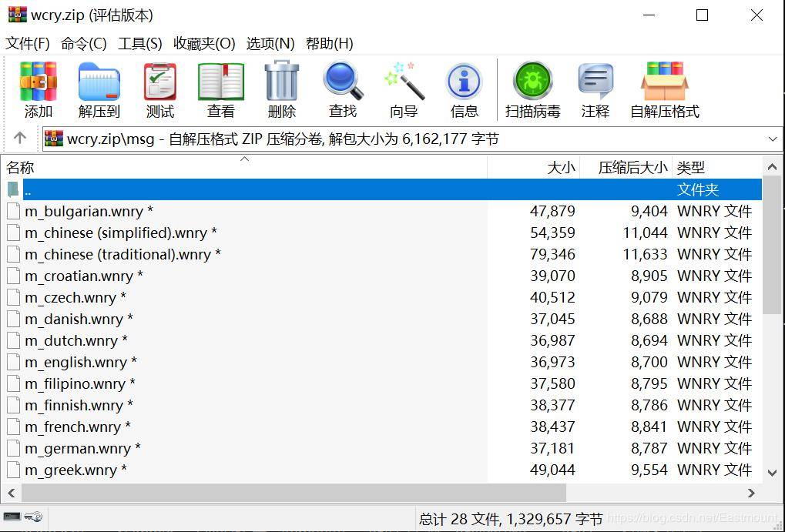
Task: Sort list by 名称 column header
Action: coord(245,168)
